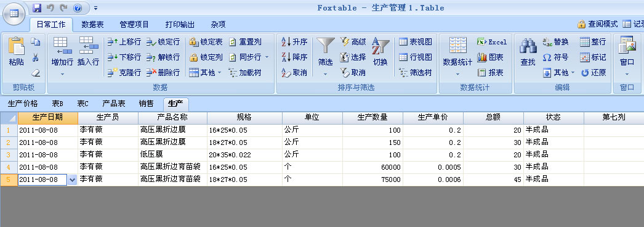The height and width of the screenshot is (227, 644).
Task: Save using the floppy disk icon
Action: 37,7
